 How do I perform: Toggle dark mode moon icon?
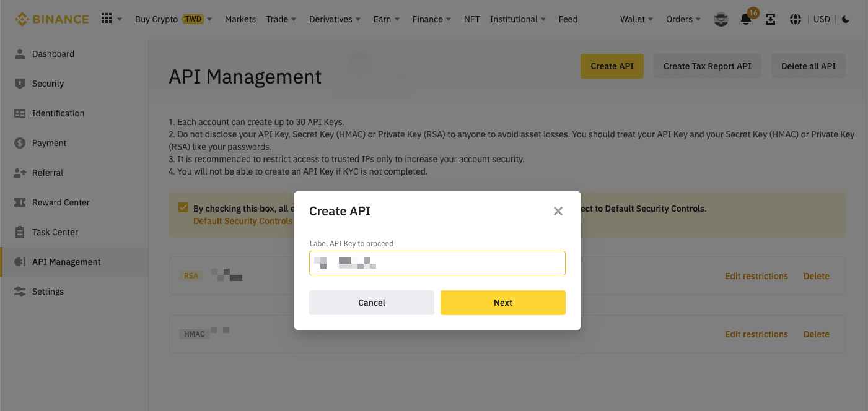846,19
